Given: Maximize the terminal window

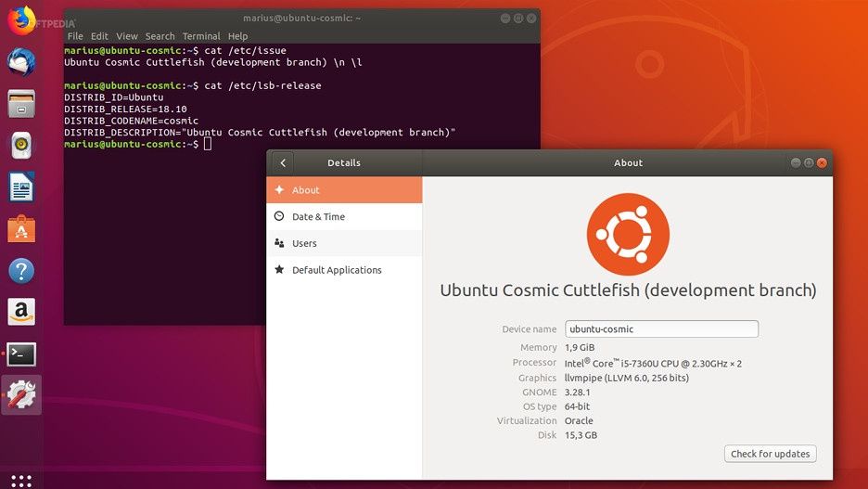Looking at the screenshot, I should (518, 19).
